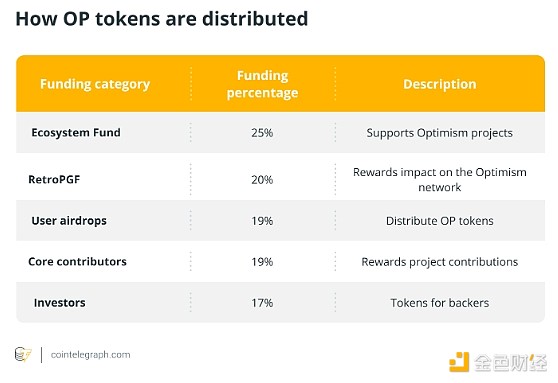Image resolution: width=558 pixels, height=383 pixels.
Task: Select the Funding percentage column header
Action: [x=263, y=84]
